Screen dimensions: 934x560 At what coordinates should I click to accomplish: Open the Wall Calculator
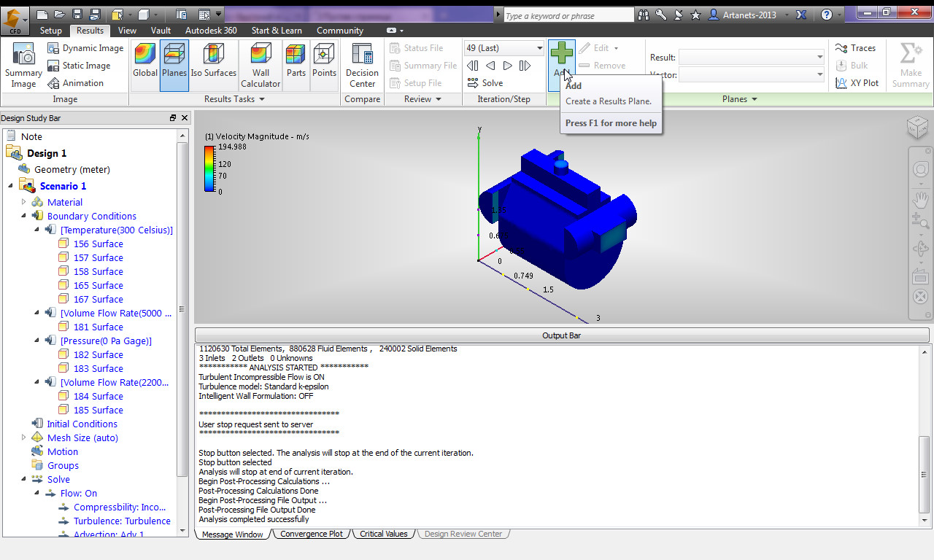tap(260, 64)
